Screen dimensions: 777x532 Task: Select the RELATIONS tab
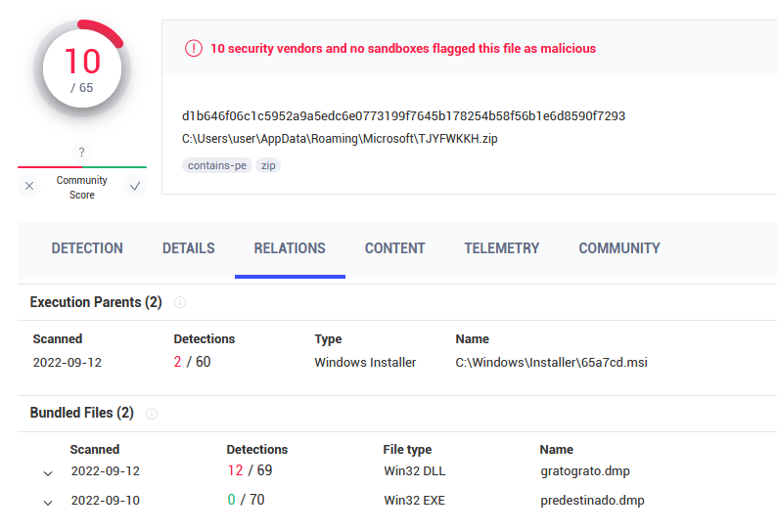(x=290, y=248)
